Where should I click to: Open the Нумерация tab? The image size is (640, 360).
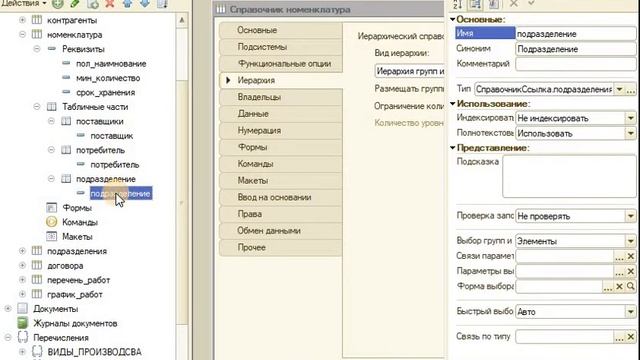(281, 131)
